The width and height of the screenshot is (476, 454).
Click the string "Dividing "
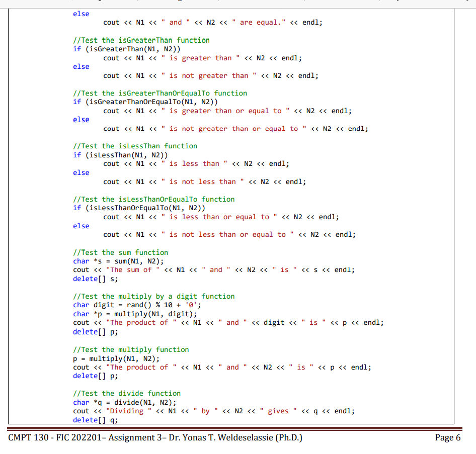click(129, 411)
